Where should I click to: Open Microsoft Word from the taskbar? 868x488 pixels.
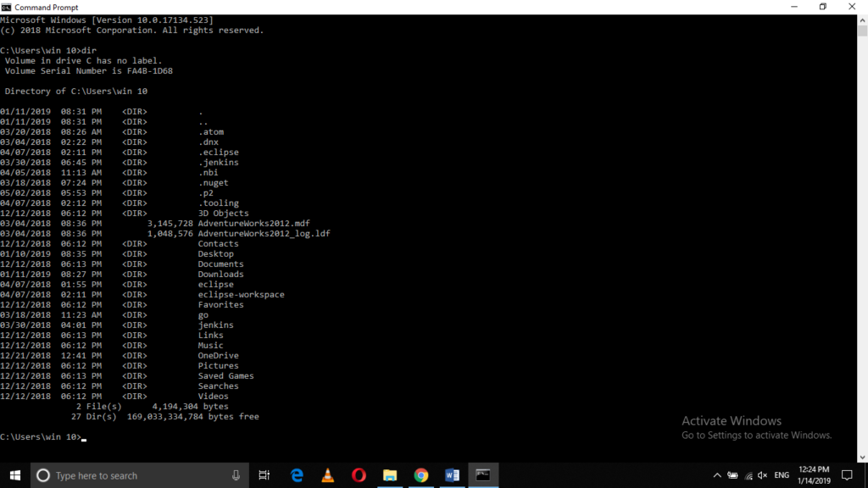coord(452,475)
